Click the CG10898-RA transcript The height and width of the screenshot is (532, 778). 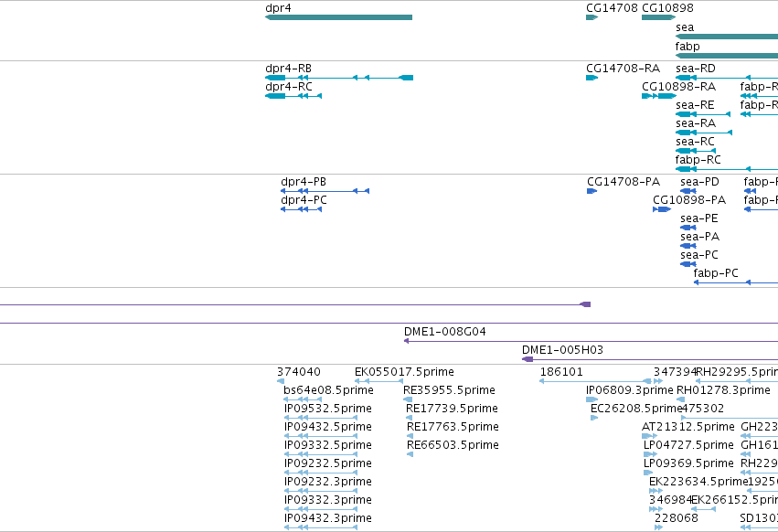click(x=659, y=96)
